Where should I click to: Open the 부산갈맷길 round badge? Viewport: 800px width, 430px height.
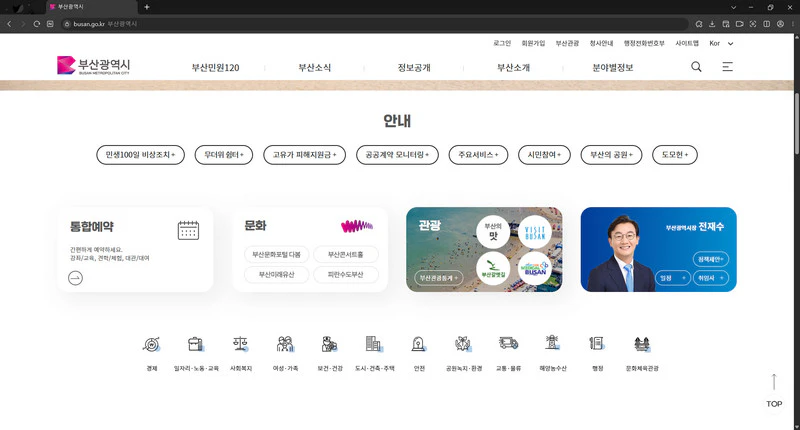pyautogui.click(x=493, y=269)
